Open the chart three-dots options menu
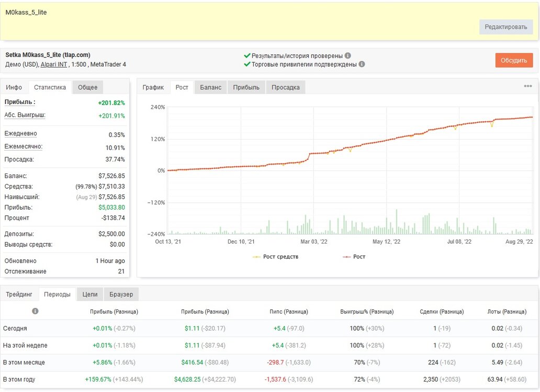Viewport: 540px width, 392px height. coord(527,86)
